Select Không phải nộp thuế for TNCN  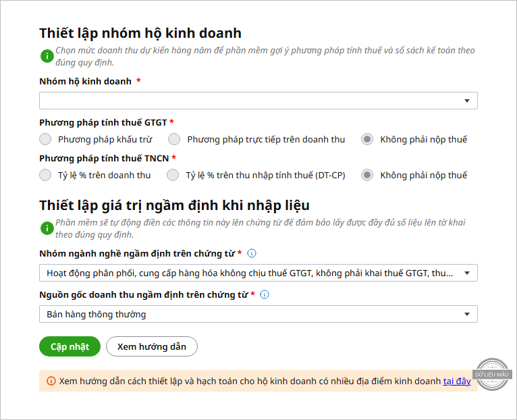point(367,176)
